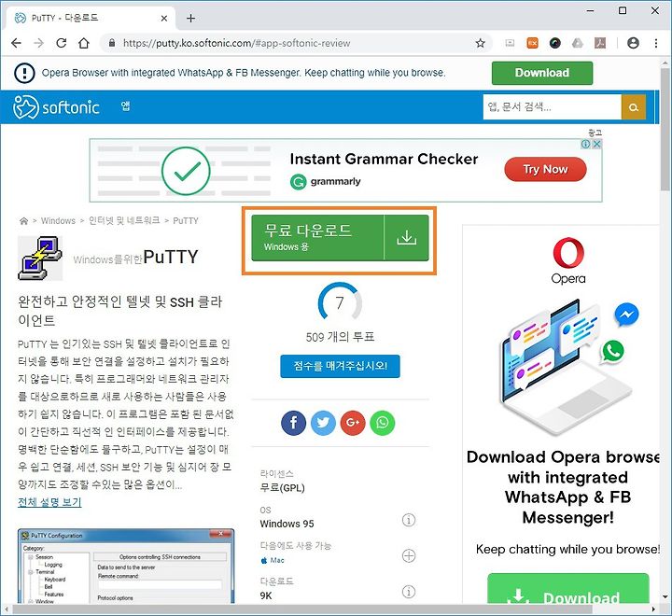Click the download arrow icon on green button
Screen dimensions: 672x616
coord(406,238)
